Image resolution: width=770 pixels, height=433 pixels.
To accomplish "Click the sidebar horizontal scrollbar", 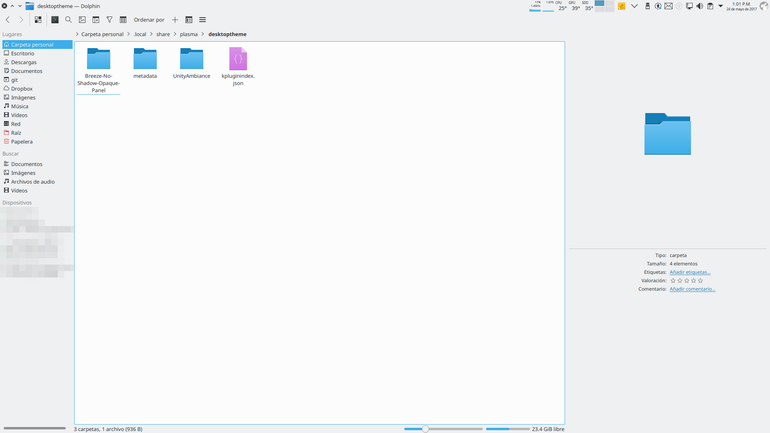I will 34,428.
